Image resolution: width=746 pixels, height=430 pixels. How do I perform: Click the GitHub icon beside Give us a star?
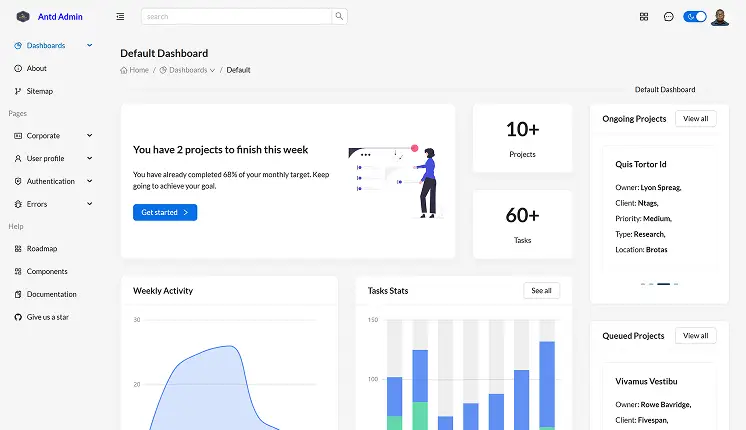[18, 317]
